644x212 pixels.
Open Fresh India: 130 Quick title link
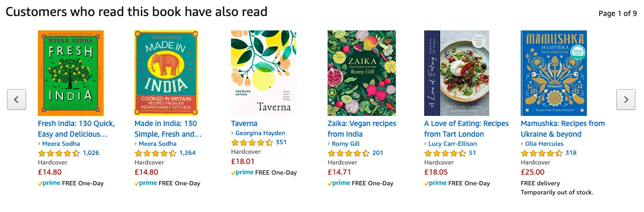tap(76, 129)
